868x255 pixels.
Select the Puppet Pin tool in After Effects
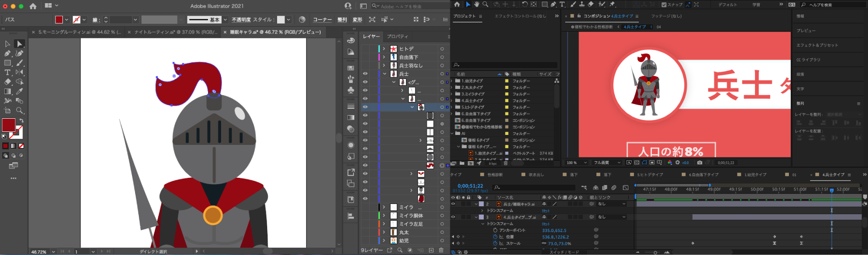point(612,5)
